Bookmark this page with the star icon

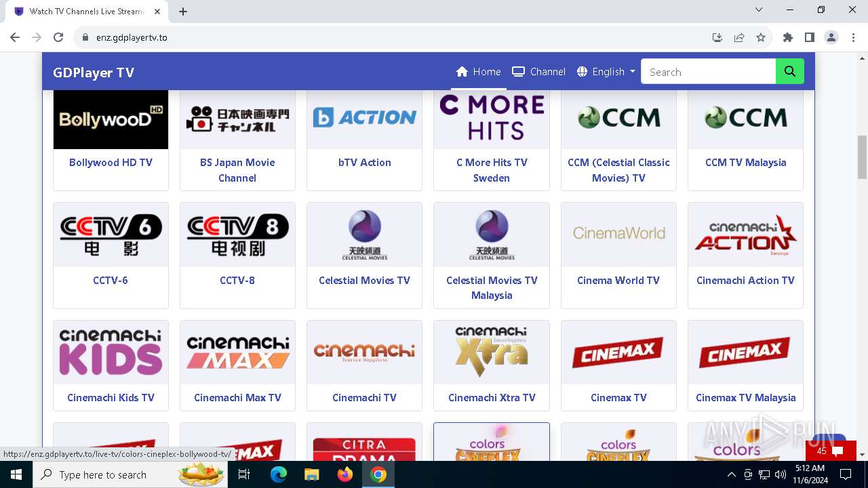pyautogui.click(x=761, y=37)
